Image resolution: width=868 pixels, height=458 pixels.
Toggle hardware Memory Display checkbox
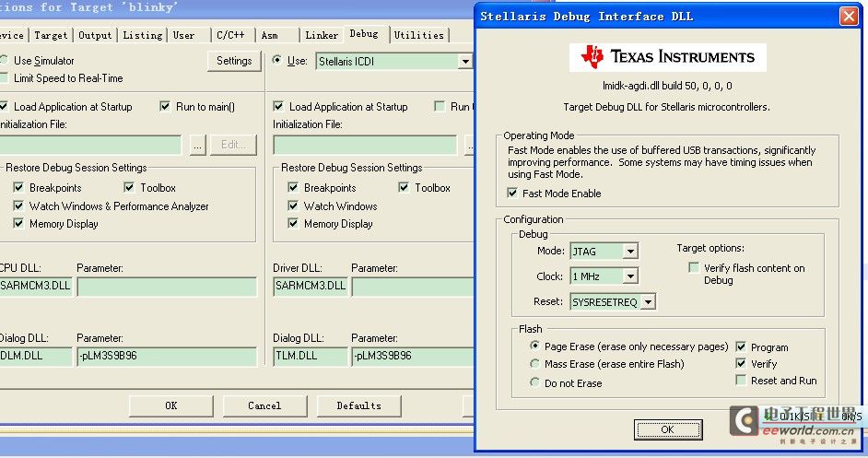293,223
